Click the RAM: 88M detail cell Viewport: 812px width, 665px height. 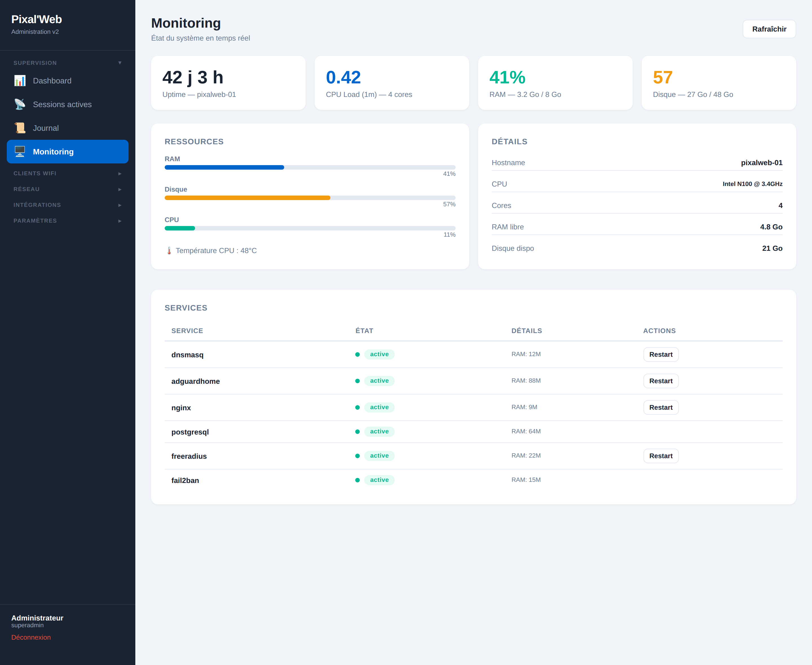tap(526, 381)
